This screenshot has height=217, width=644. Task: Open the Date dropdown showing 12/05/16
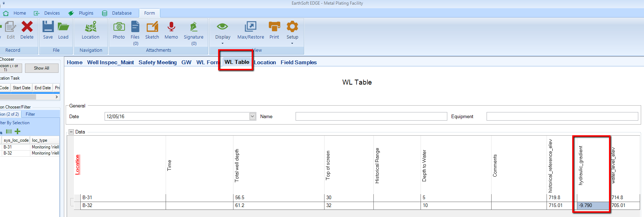pos(252,116)
